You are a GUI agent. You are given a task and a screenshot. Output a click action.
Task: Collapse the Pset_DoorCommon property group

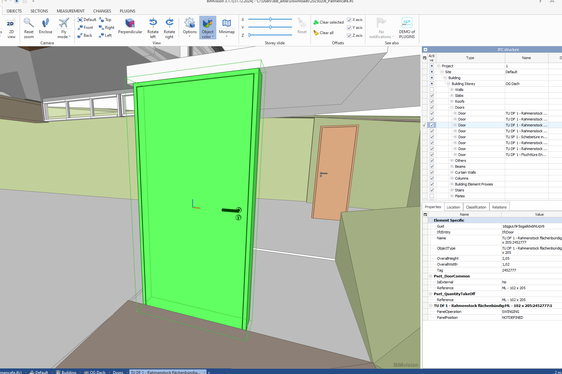(x=431, y=276)
